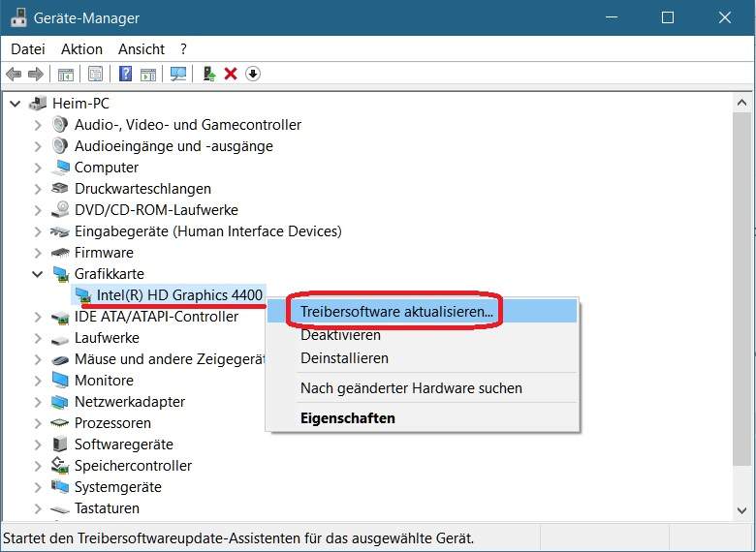Click the scrollbar up arrow

pyautogui.click(x=742, y=103)
